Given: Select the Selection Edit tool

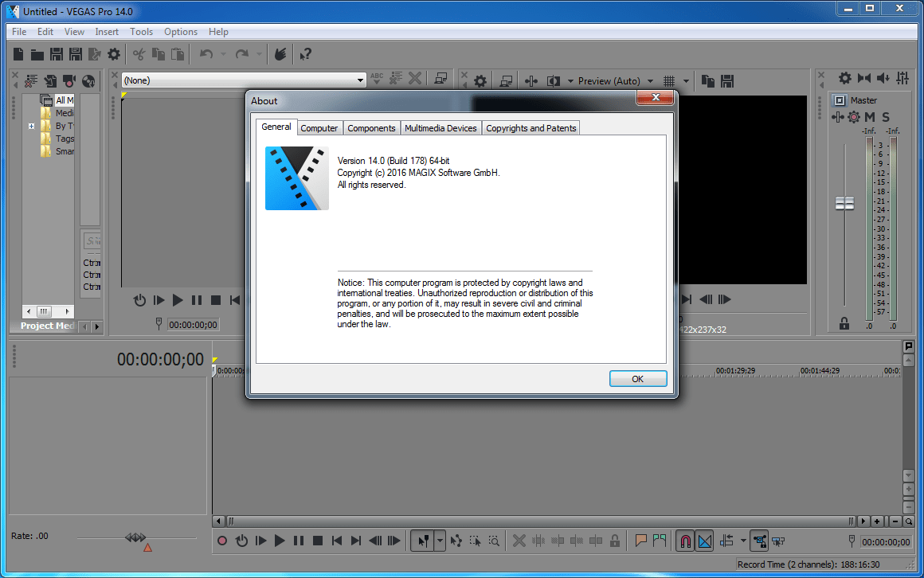Looking at the screenshot, I should point(475,541).
